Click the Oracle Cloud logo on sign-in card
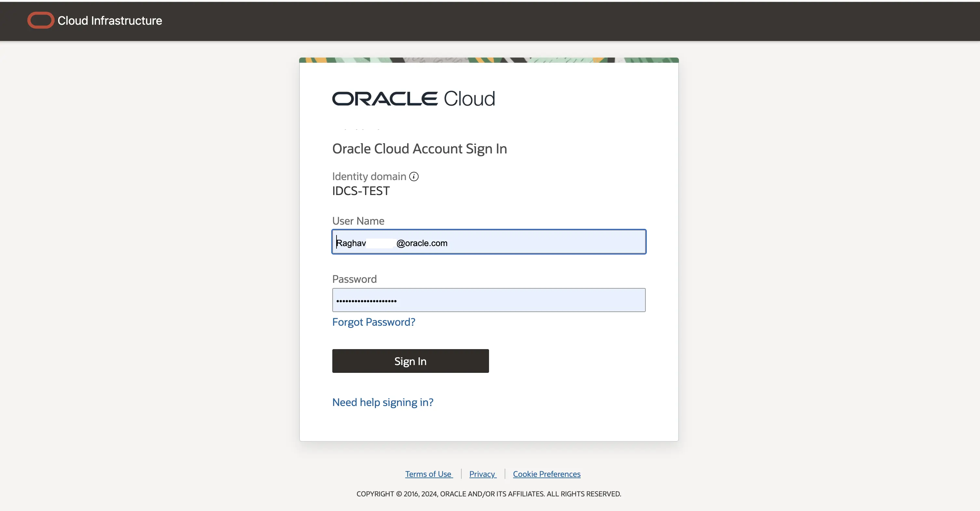The height and width of the screenshot is (511, 980). click(x=414, y=99)
